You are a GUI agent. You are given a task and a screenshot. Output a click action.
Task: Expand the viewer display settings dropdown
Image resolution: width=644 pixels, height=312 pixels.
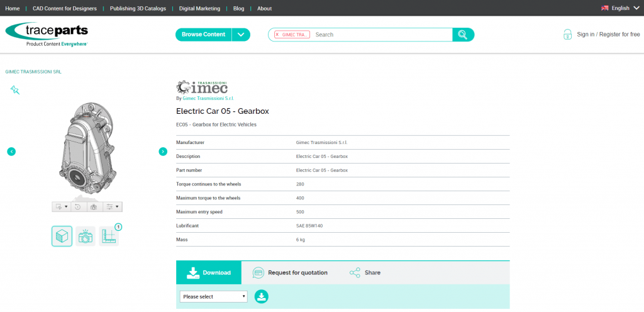112,206
